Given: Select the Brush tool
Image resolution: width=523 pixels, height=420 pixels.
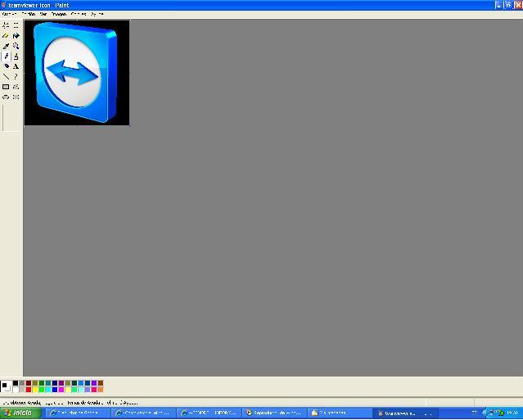Looking at the screenshot, I should (16, 56).
